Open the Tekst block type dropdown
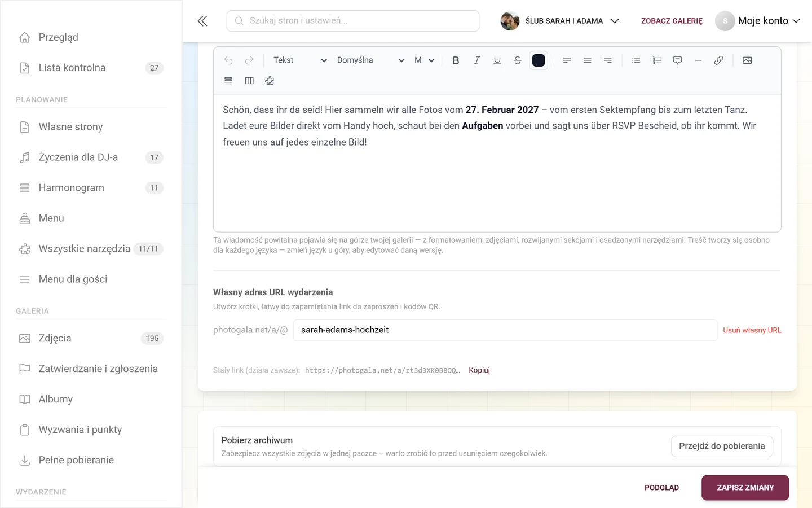The height and width of the screenshot is (508, 812). pyautogui.click(x=300, y=60)
